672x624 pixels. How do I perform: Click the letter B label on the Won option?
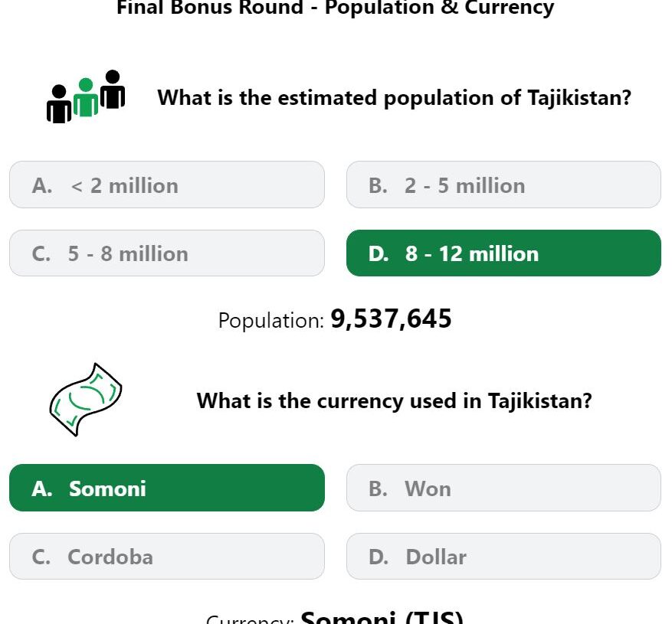378,488
